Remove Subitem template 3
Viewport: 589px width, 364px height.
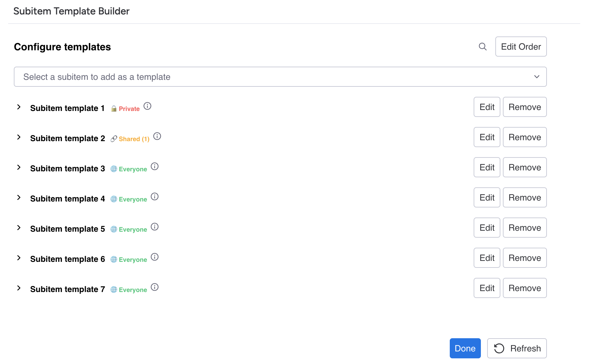(525, 167)
